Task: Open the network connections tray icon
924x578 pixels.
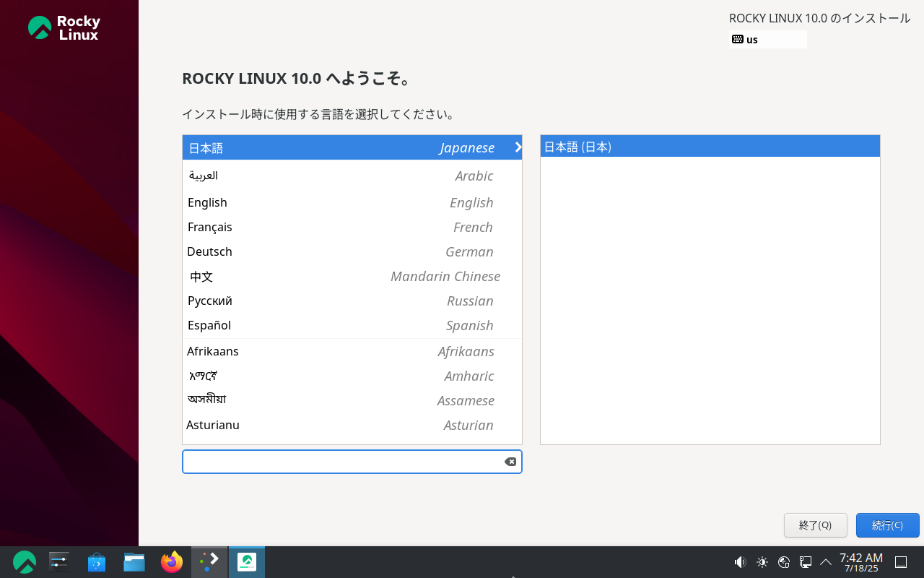Action: pyautogui.click(x=806, y=562)
